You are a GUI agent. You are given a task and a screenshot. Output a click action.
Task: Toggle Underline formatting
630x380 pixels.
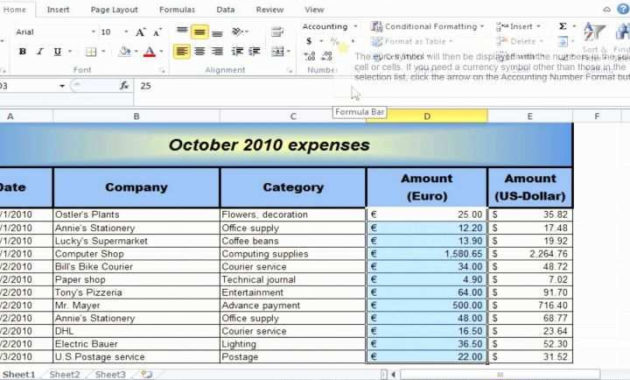tap(57, 51)
